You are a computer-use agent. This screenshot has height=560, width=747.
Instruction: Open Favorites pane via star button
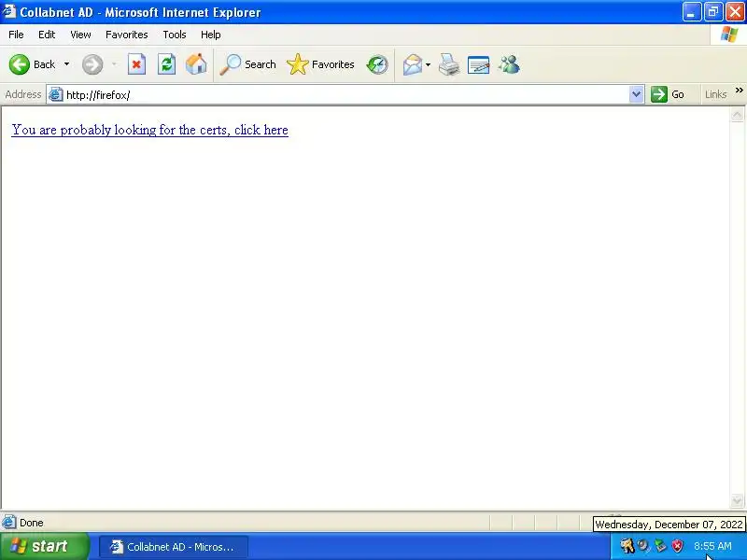coord(320,64)
